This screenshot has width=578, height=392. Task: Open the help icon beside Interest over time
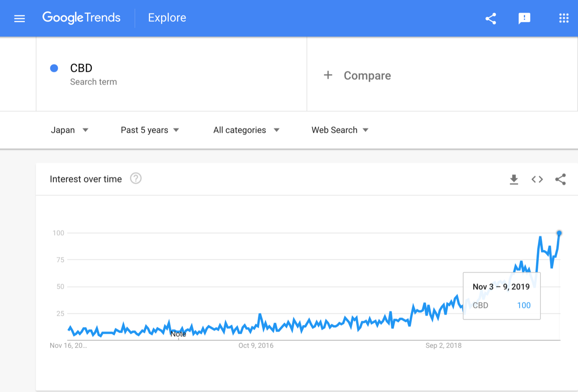point(136,179)
